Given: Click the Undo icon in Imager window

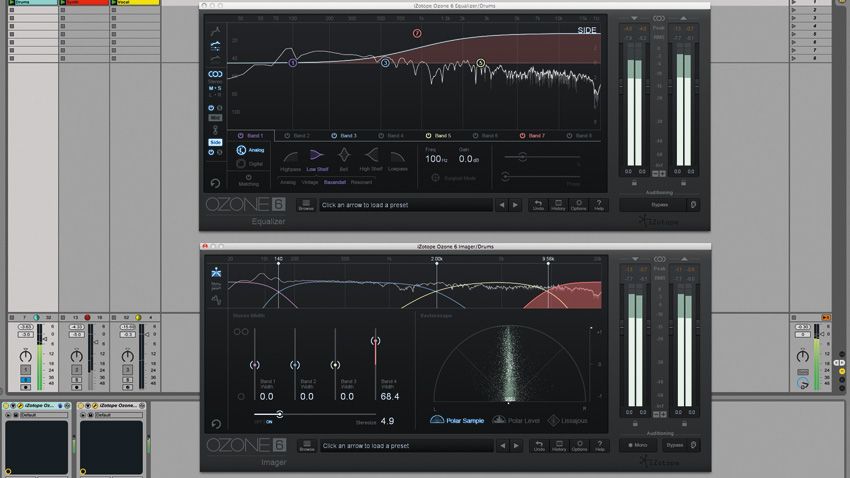Looking at the screenshot, I should (x=539, y=445).
